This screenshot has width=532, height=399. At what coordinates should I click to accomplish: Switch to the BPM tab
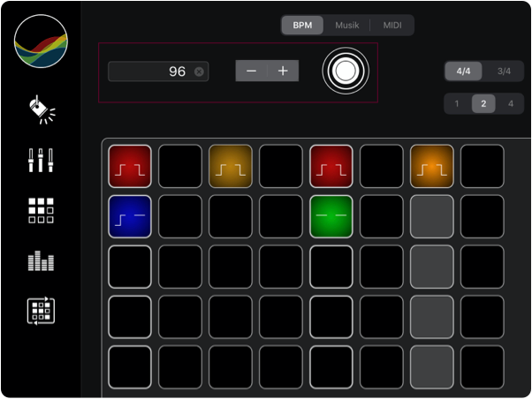pos(302,25)
